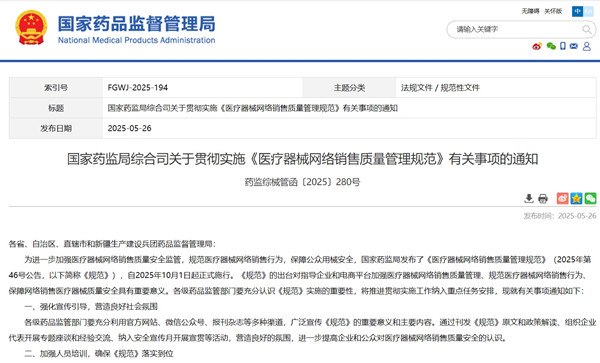Share the notice to WeChat
The image size is (600, 363).
click(590, 198)
